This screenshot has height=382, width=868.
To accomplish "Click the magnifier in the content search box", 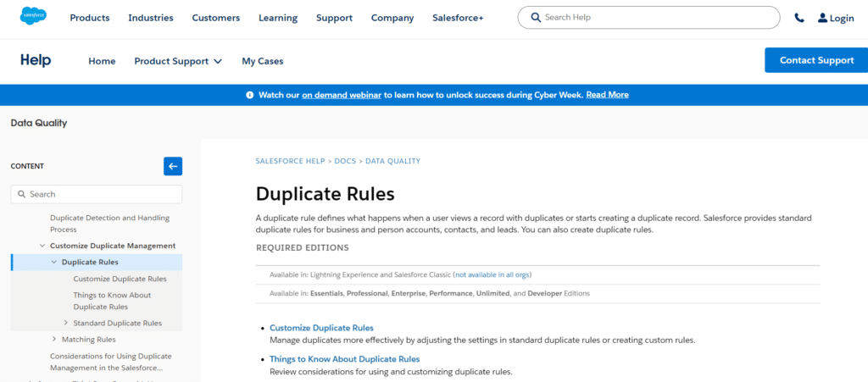I will 21,195.
